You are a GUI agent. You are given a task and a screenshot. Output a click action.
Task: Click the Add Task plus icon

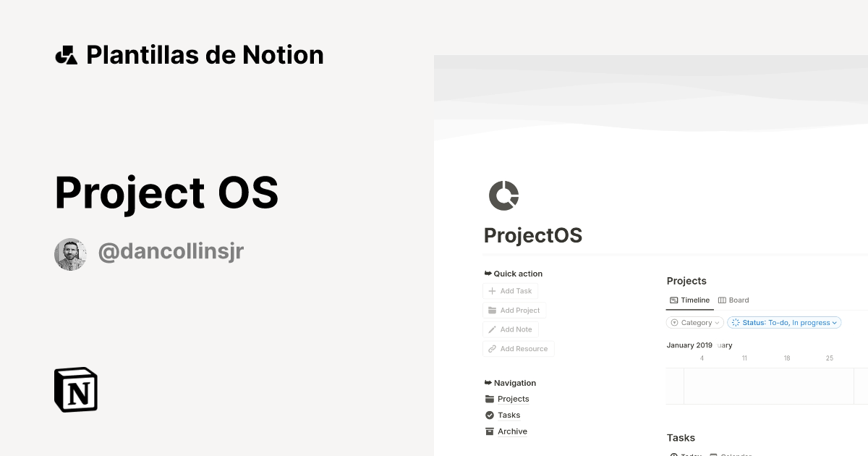pos(493,290)
